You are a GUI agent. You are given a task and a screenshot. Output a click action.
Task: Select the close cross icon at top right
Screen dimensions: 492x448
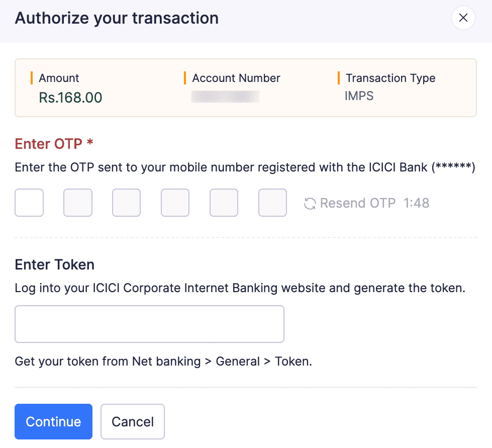pyautogui.click(x=463, y=18)
